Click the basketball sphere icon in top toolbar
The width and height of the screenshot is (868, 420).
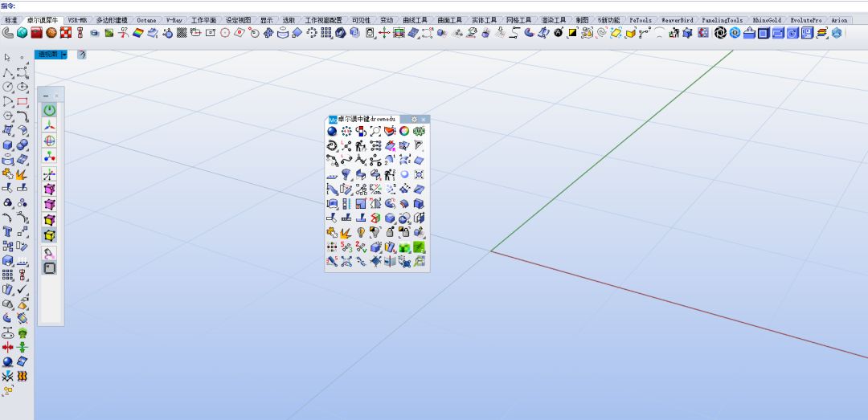[51, 33]
